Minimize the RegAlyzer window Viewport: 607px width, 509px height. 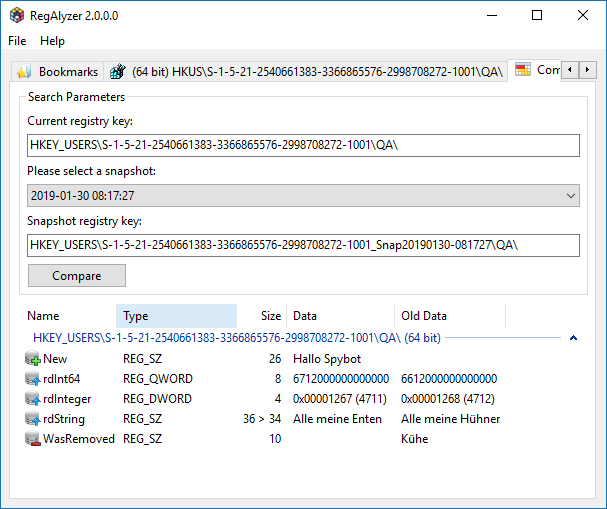click(x=492, y=15)
